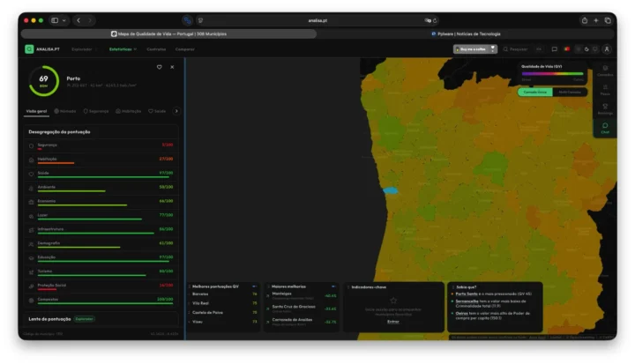
Task: Open the Porto Santo link
Action: [467, 293]
